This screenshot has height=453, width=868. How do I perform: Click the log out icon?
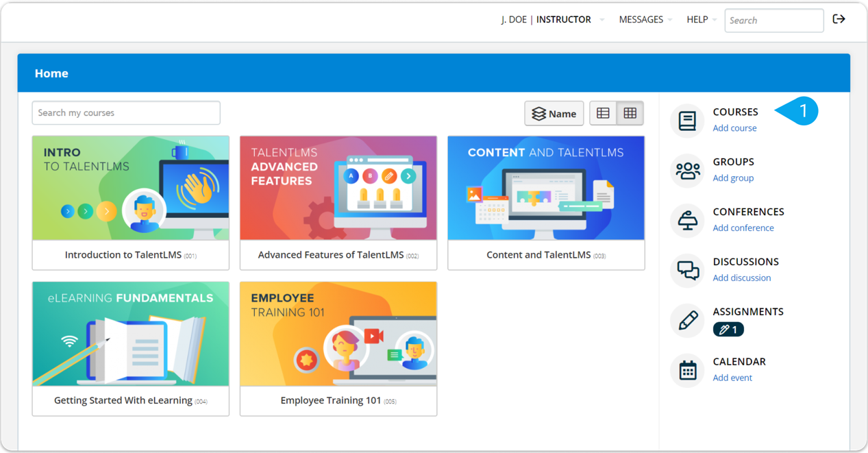coord(839,19)
